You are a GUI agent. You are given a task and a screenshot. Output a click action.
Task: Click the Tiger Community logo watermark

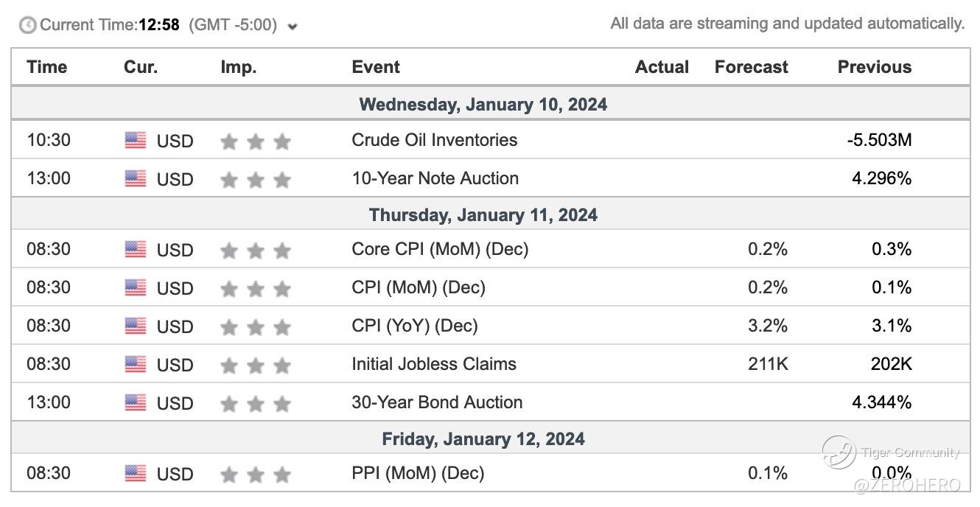(839, 452)
